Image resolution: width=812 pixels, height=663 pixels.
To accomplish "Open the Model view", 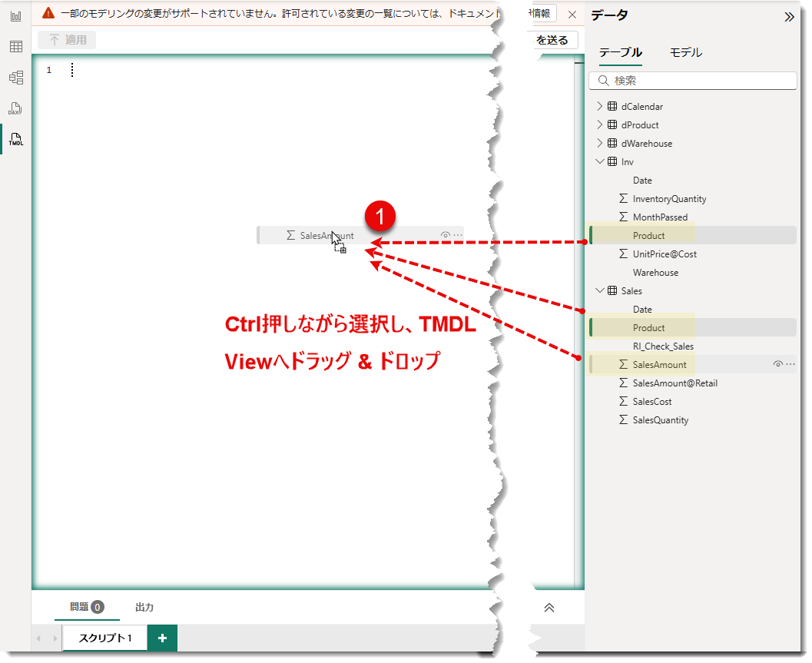I will coord(15,77).
